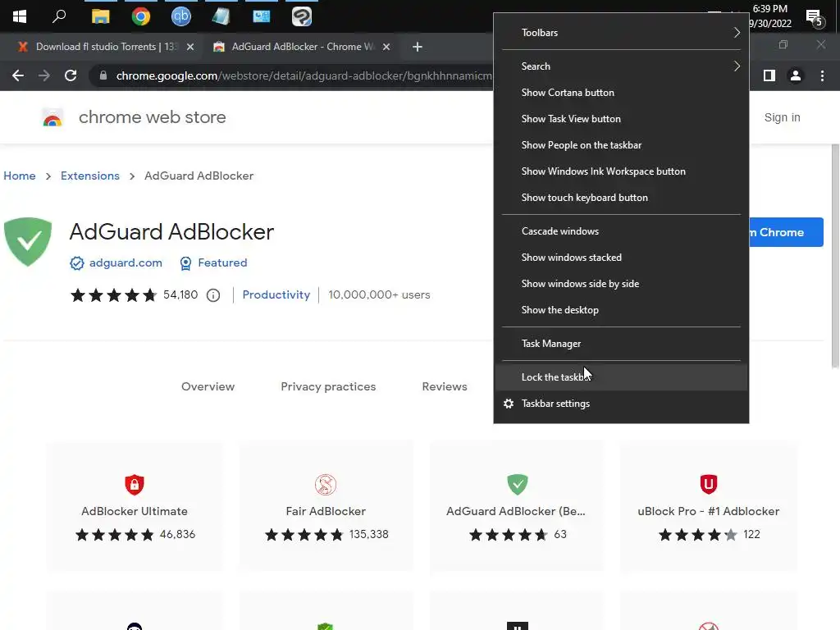
Task: Go to Extensions breadcrumb link
Action: coord(90,176)
